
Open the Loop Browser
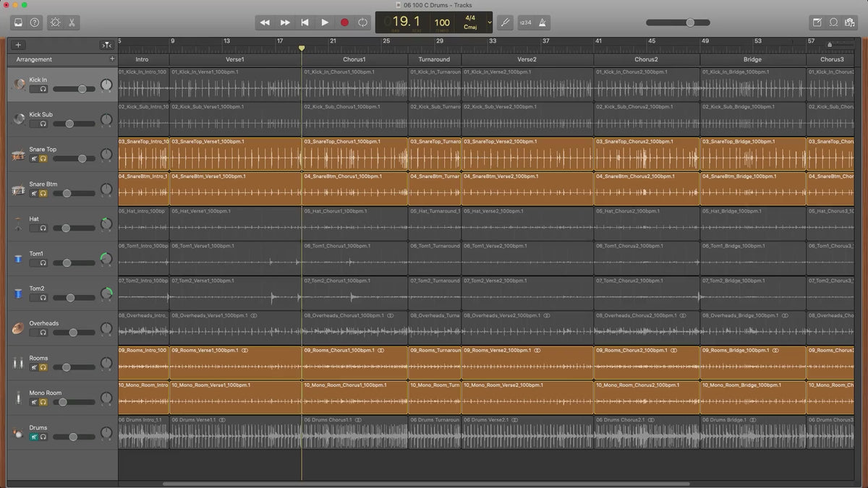833,22
